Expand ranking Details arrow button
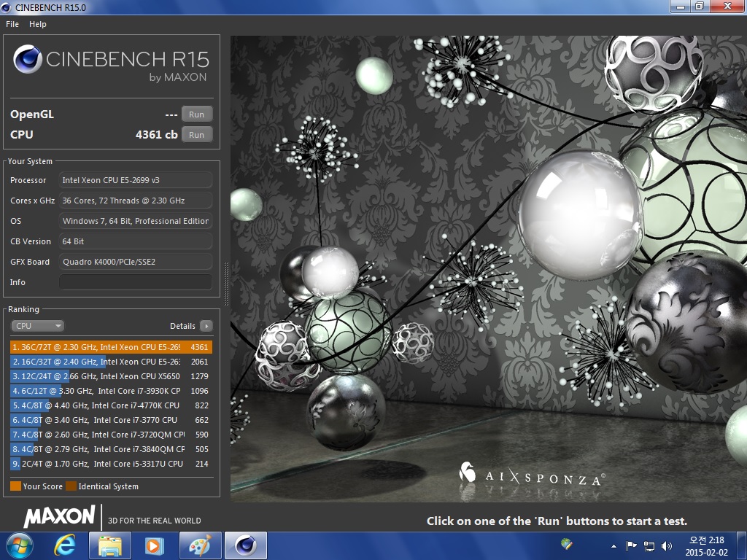Viewport: 747px width, 560px height. [x=206, y=326]
